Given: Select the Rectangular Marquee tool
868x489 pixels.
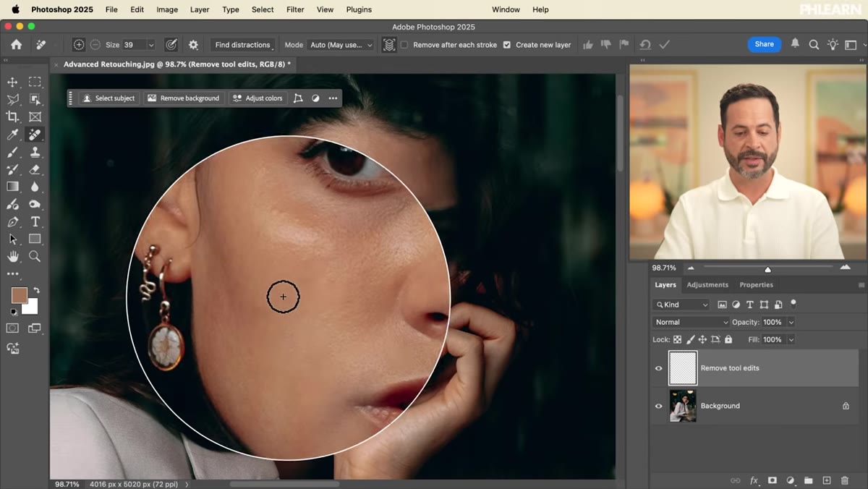Looking at the screenshot, I should [35, 82].
